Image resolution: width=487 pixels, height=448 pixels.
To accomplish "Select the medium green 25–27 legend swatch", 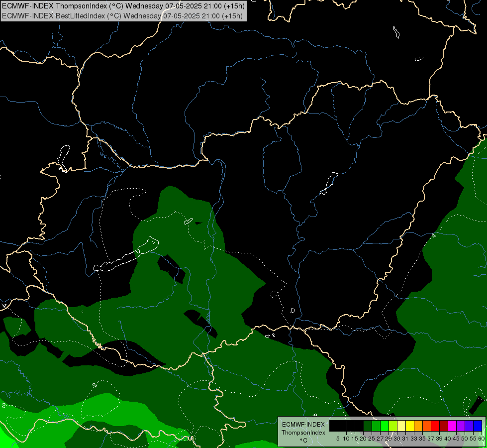I will point(376,426).
